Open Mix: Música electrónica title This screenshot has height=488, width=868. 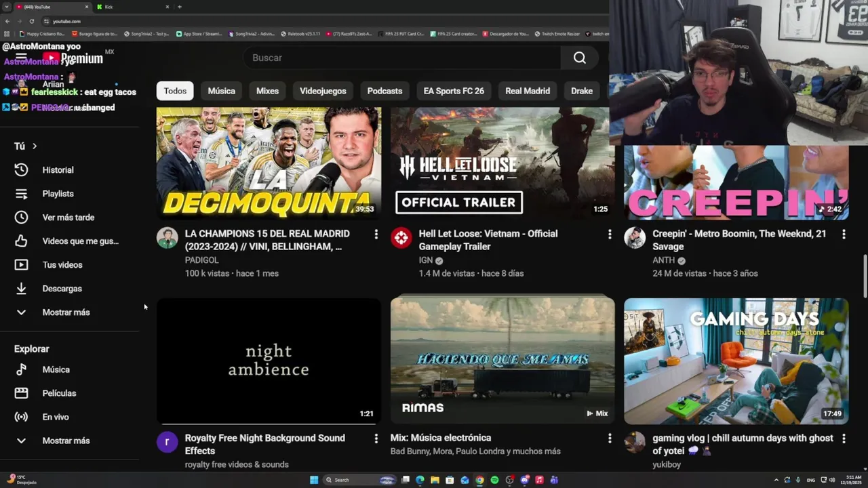click(441, 438)
